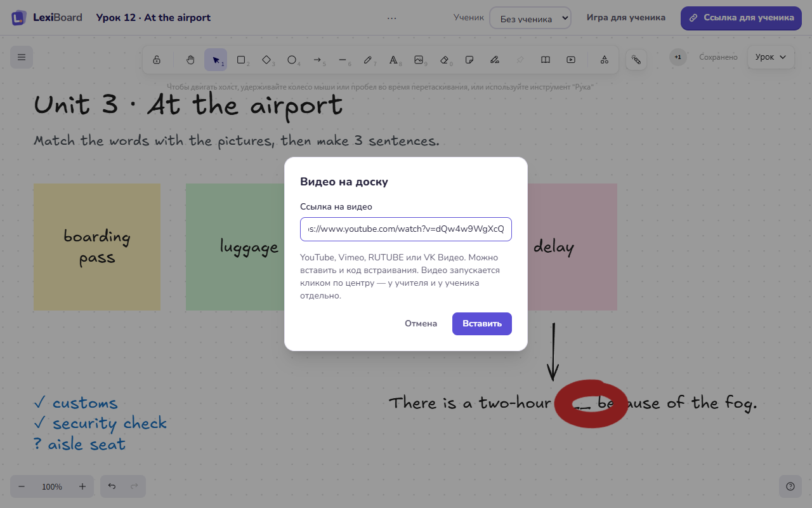Viewport: 812px width, 508px height.
Task: Zoom out with the minus button
Action: click(x=22, y=486)
